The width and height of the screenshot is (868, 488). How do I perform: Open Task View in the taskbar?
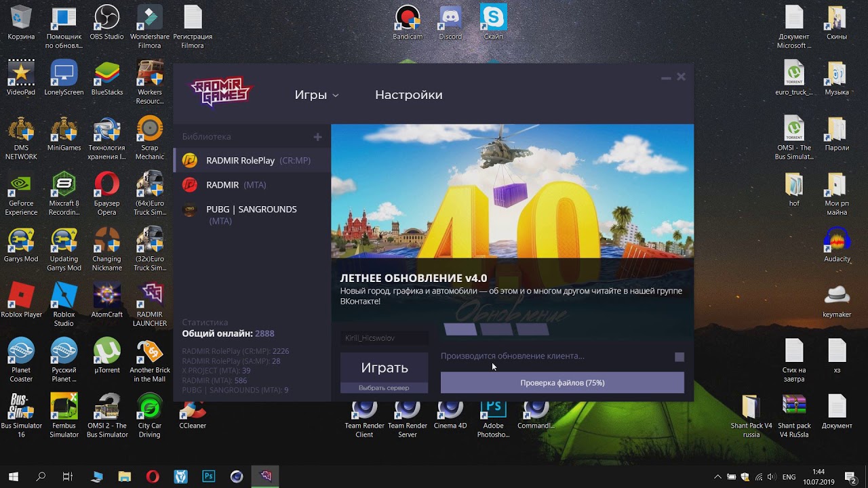coord(68,476)
